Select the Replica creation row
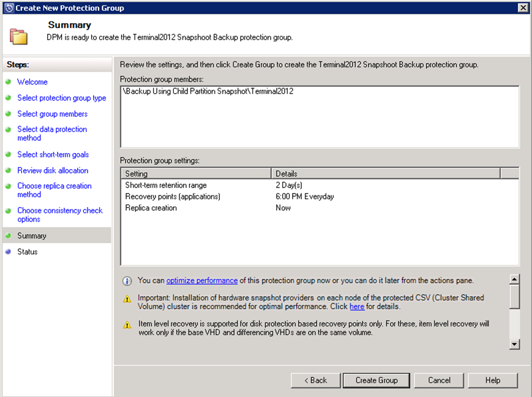The image size is (532, 397). point(320,208)
